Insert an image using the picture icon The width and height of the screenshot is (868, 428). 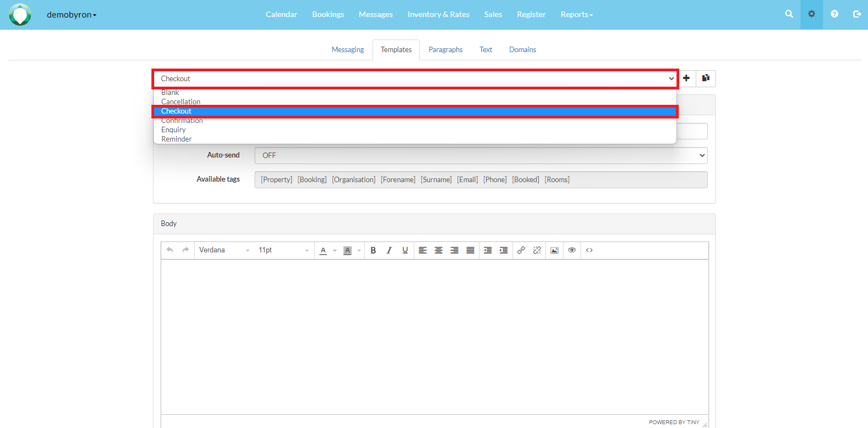click(x=555, y=250)
